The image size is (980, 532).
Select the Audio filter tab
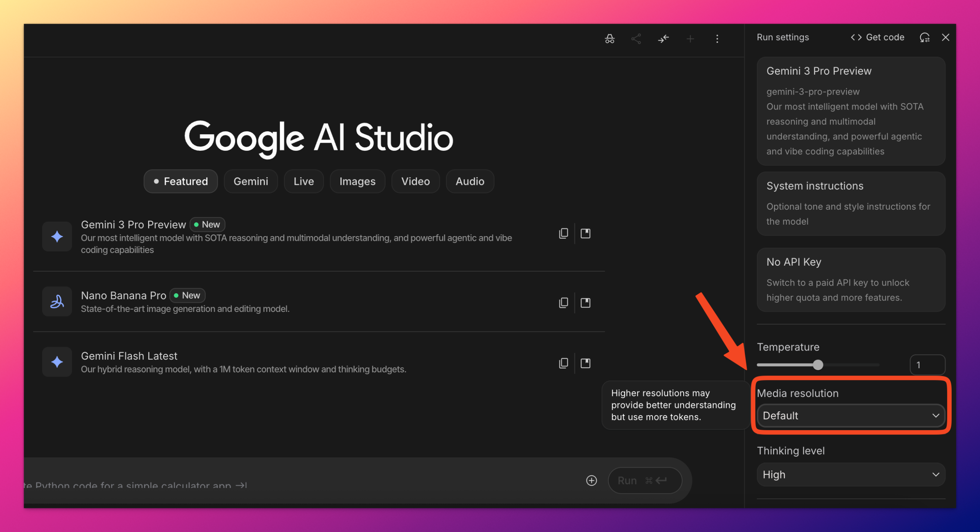click(470, 181)
